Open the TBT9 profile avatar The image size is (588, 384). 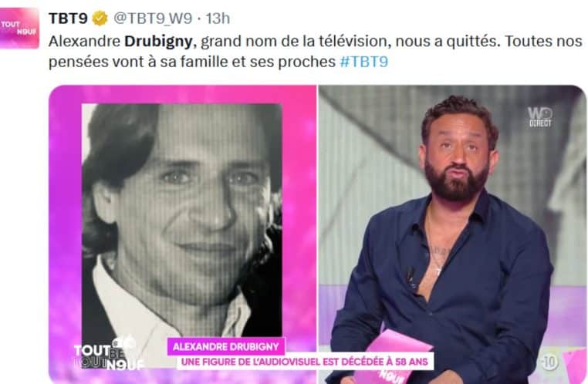click(x=19, y=29)
